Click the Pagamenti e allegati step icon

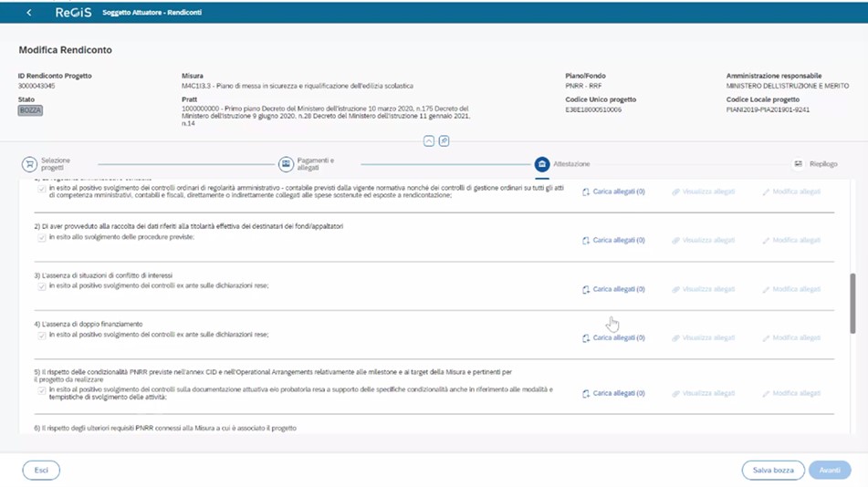coord(286,164)
